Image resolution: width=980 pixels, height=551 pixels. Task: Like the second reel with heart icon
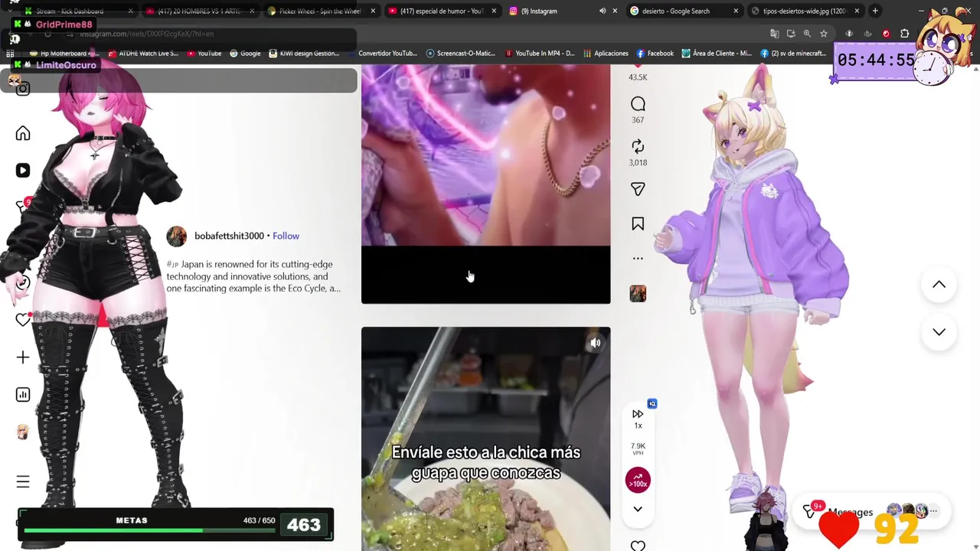pyautogui.click(x=638, y=546)
